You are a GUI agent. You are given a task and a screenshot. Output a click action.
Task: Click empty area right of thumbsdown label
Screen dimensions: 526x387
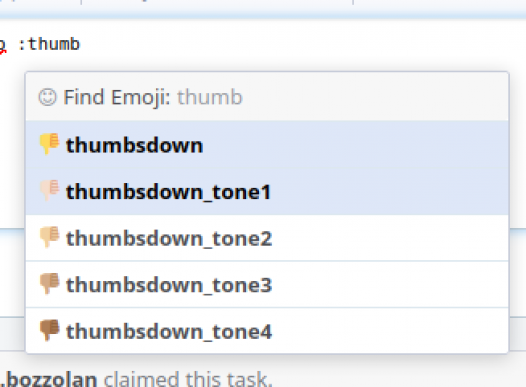point(356,145)
